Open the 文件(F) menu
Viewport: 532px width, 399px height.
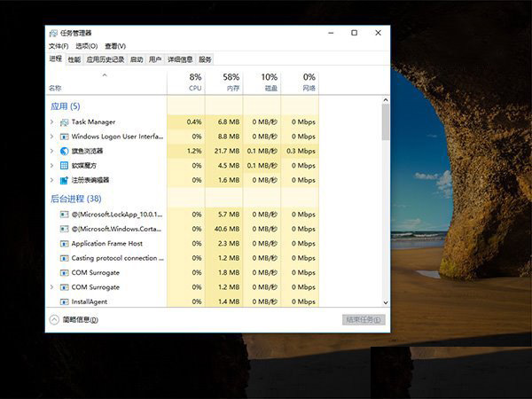point(58,46)
